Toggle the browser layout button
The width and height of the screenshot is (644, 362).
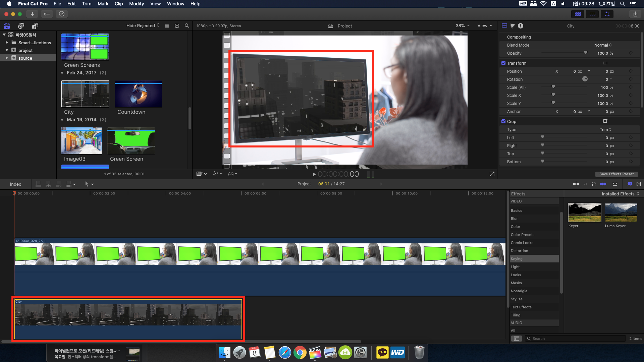578,14
